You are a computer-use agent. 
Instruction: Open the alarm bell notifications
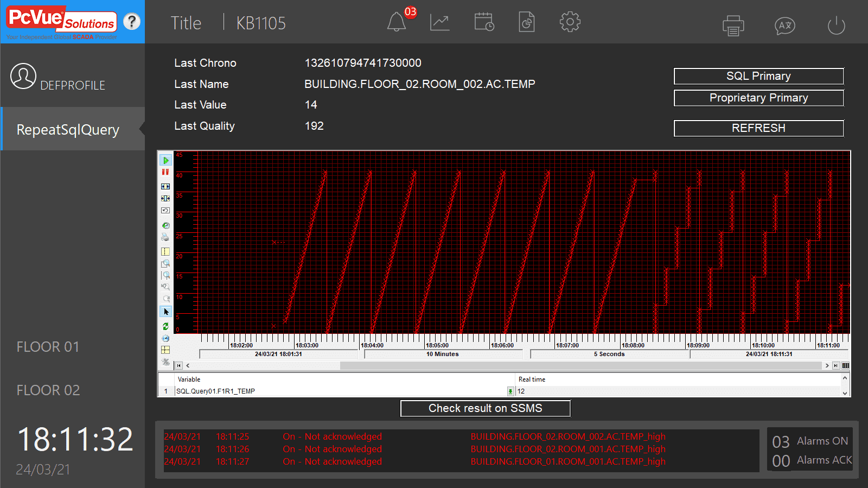(x=397, y=23)
